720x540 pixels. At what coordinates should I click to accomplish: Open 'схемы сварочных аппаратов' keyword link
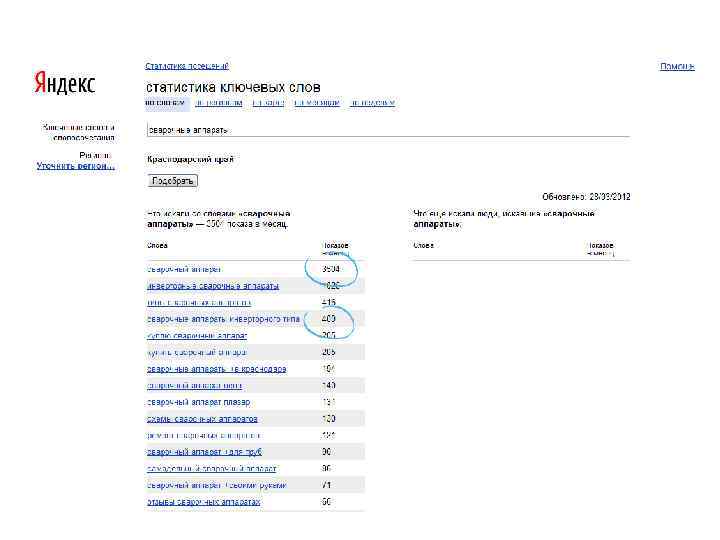tap(202, 419)
